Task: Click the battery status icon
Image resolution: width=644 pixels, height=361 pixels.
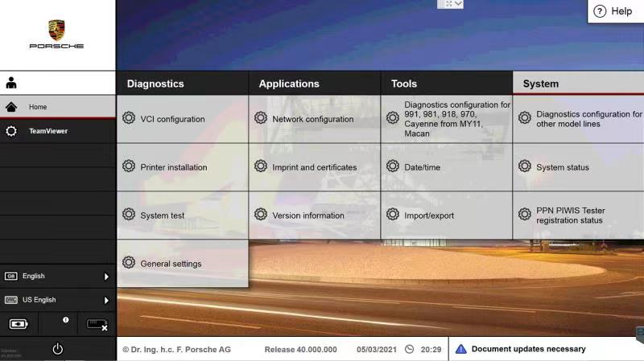Action: [19, 324]
